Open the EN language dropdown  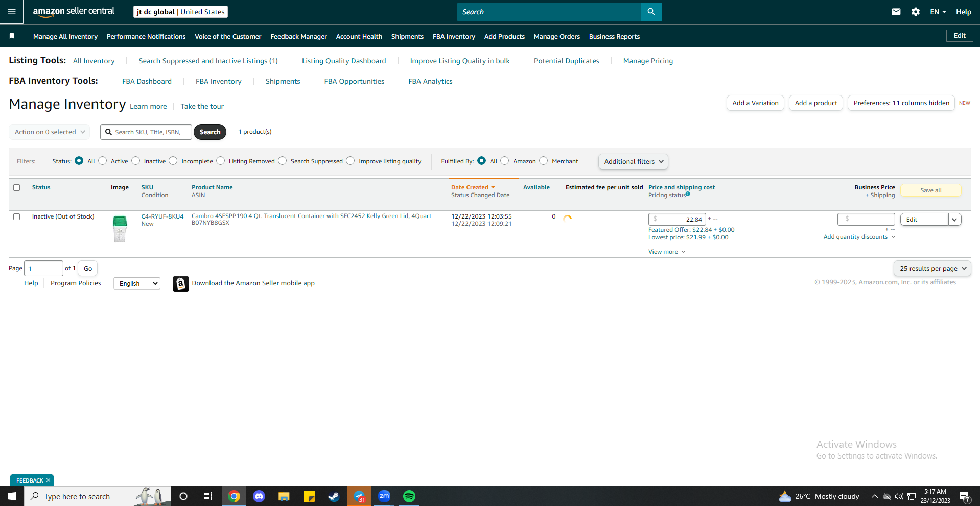[x=938, y=12]
